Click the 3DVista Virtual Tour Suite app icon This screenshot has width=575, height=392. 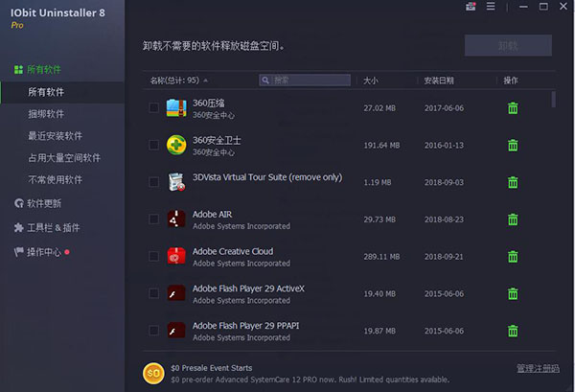(176, 182)
